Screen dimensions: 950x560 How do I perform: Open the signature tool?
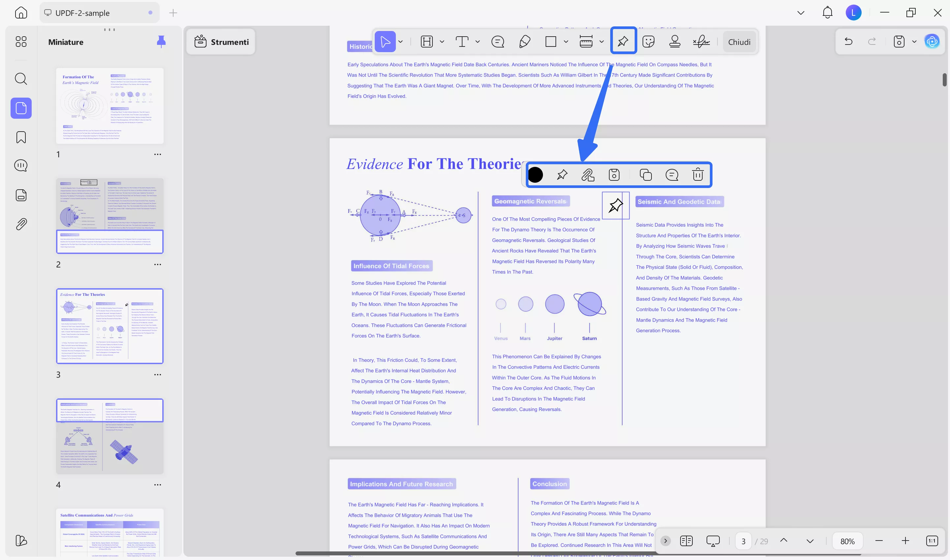click(x=701, y=42)
